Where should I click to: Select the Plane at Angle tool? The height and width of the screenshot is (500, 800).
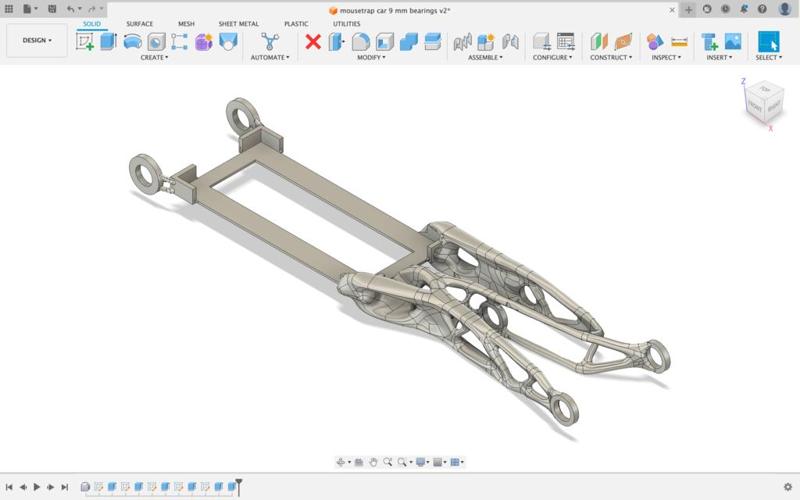coord(623,42)
